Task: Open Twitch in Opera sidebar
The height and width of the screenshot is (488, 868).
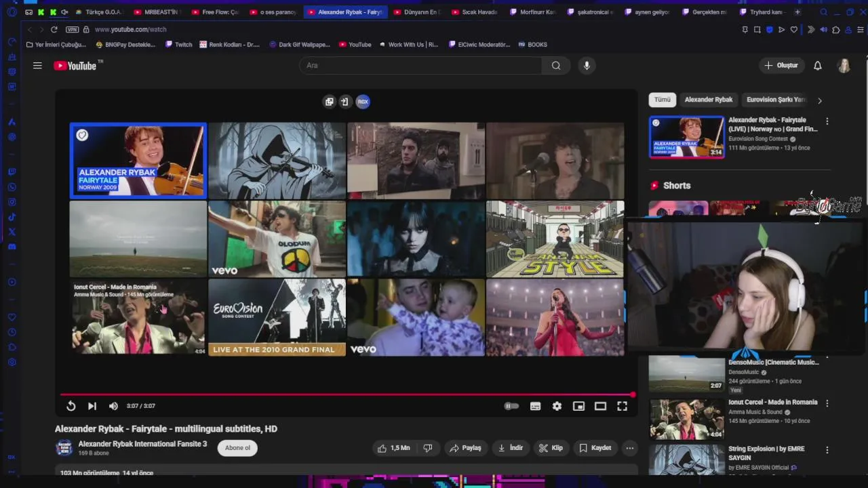Action: (12, 172)
